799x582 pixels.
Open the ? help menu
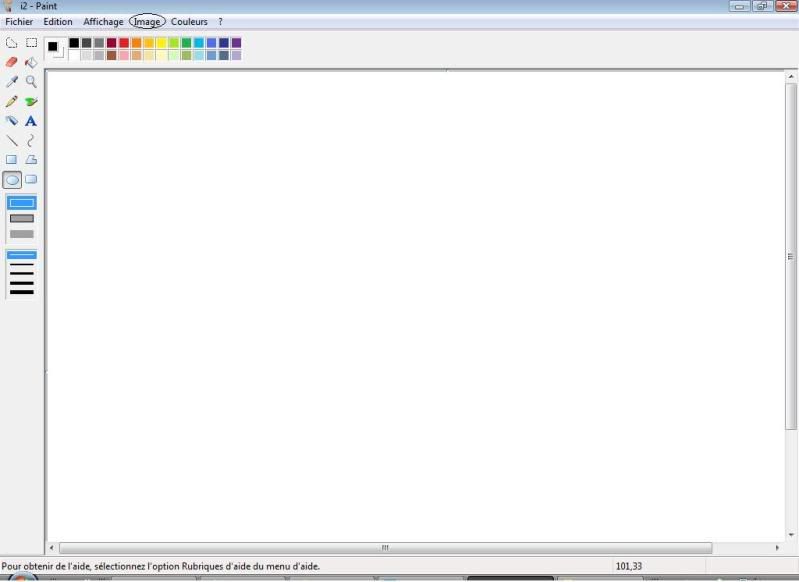click(220, 22)
